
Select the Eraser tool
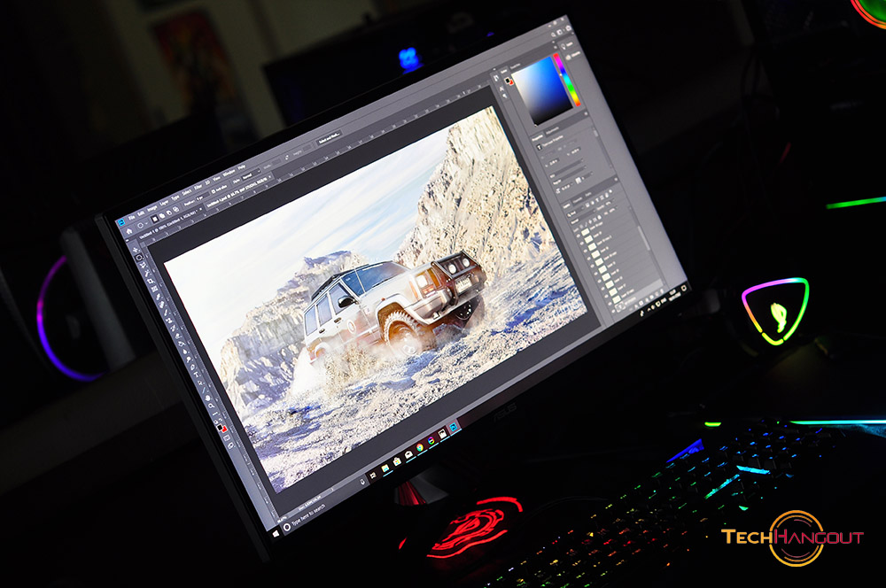tap(177, 336)
